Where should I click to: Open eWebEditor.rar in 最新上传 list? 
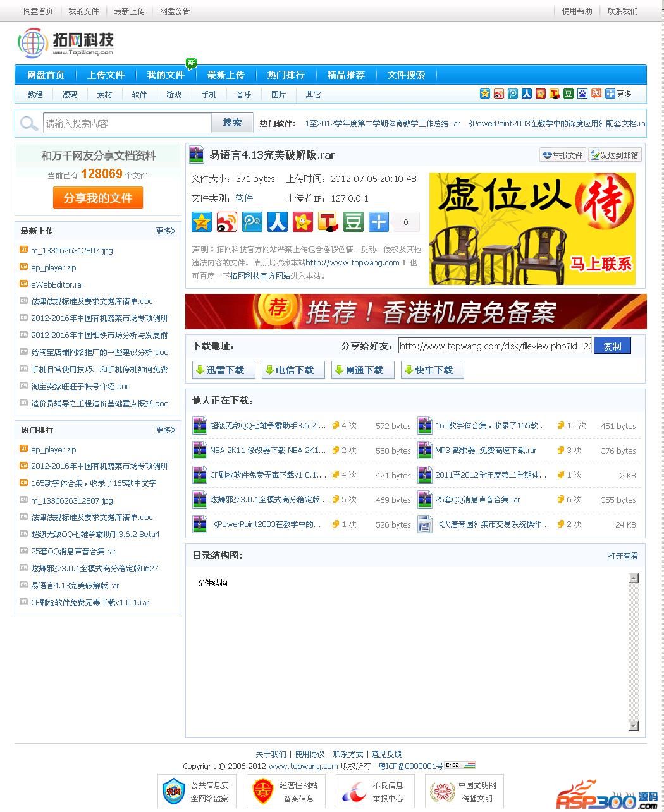pos(58,284)
